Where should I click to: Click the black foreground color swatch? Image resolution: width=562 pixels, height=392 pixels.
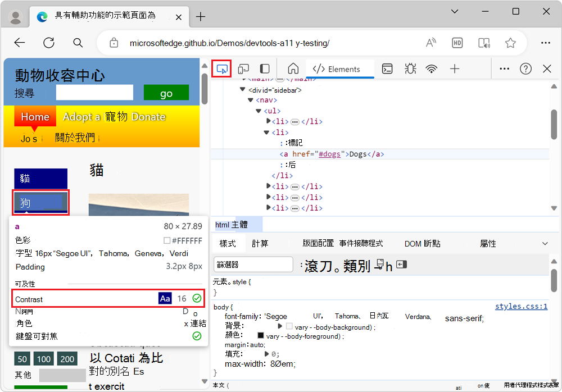[261, 335]
